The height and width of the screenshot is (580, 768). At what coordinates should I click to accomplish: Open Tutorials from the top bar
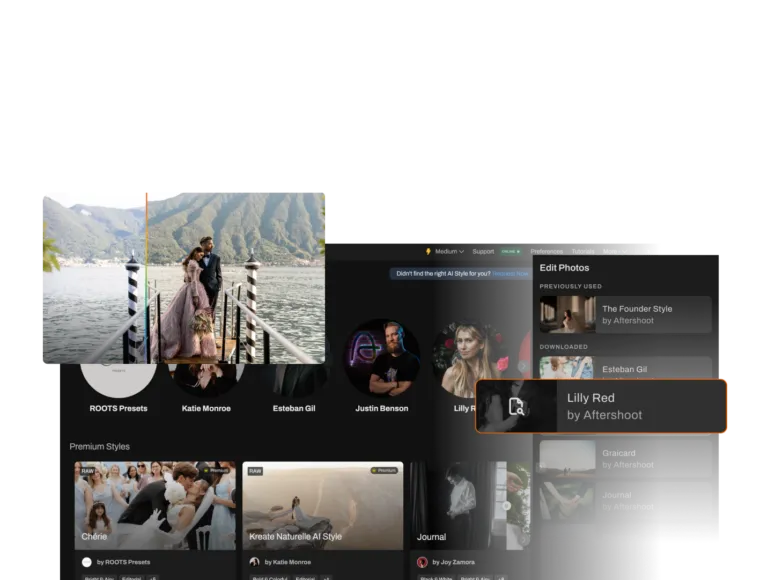(582, 252)
